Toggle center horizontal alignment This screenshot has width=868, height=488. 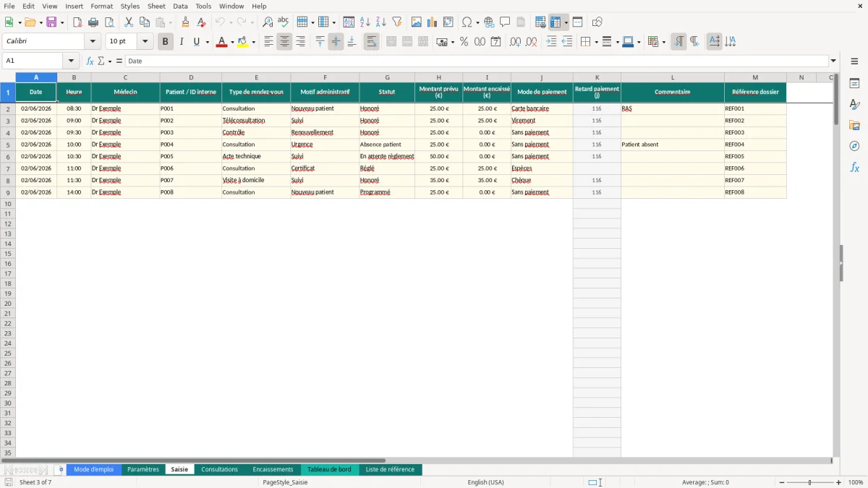[284, 42]
